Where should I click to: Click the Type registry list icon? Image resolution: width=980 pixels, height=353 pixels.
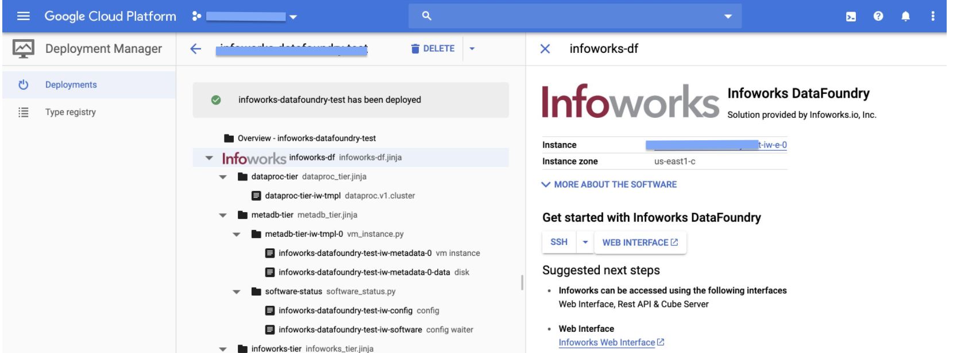[x=24, y=112]
